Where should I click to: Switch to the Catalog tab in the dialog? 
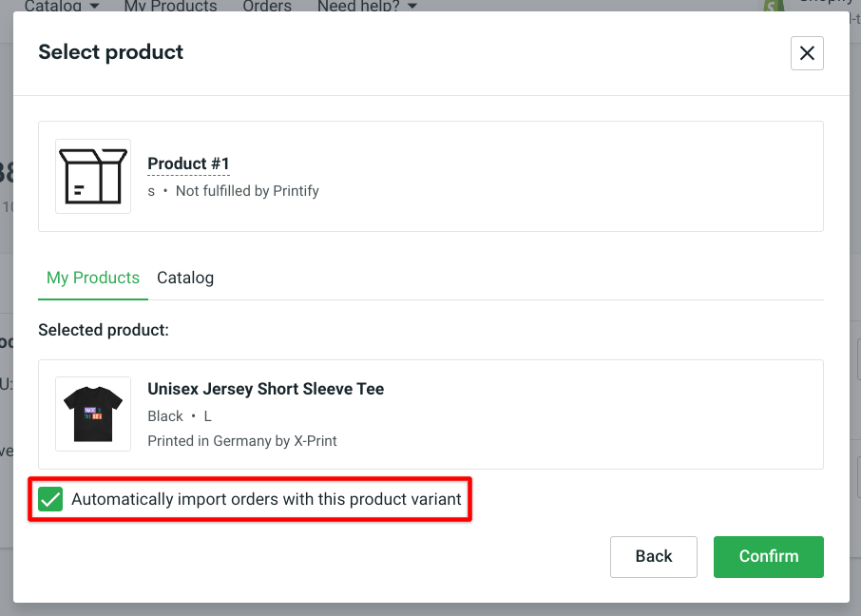[185, 278]
